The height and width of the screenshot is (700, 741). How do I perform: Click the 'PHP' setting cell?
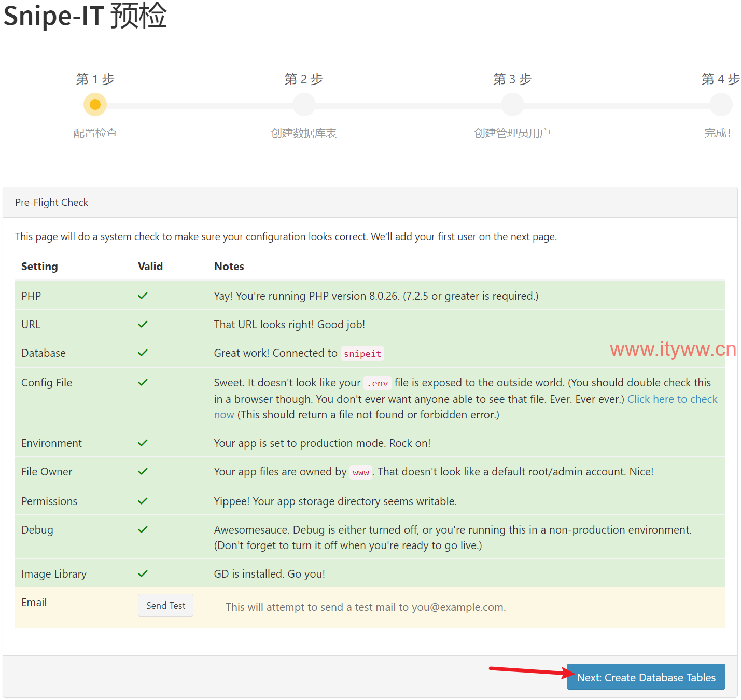click(x=31, y=296)
